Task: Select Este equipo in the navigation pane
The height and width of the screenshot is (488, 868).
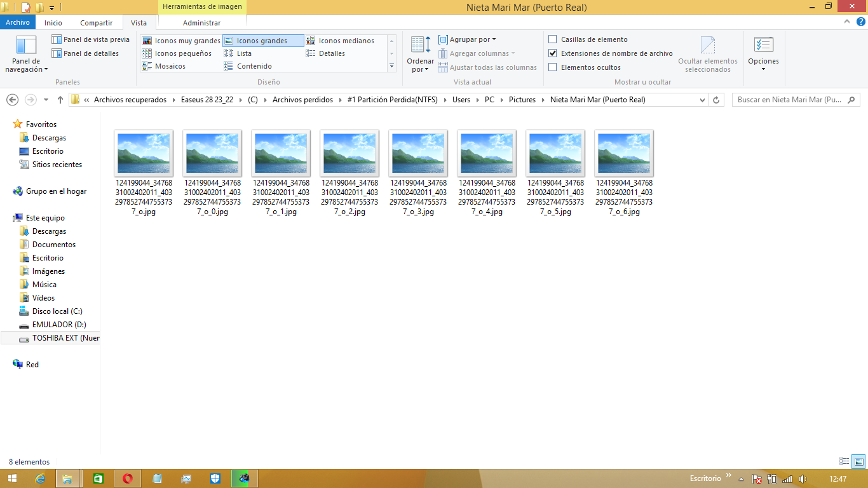Action: pyautogui.click(x=45, y=218)
